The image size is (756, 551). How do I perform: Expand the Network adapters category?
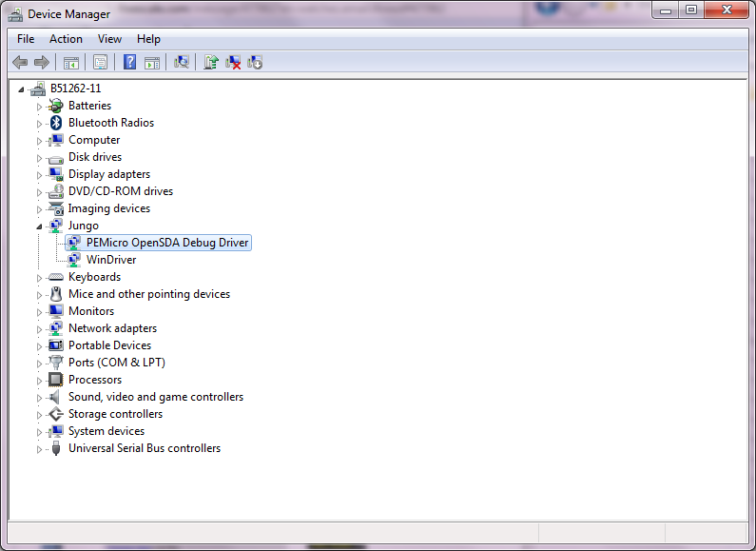[x=39, y=329]
